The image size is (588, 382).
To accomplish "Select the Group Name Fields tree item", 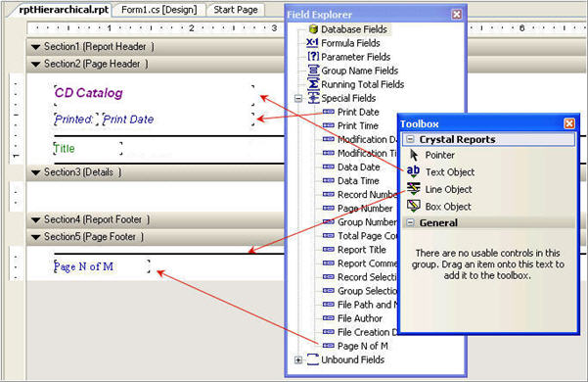I will (x=360, y=71).
